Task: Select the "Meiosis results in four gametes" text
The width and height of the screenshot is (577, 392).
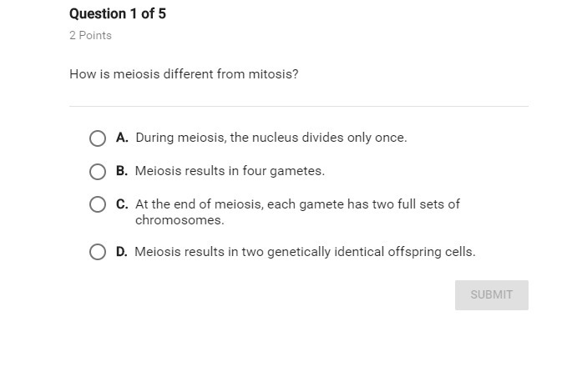Action: (x=229, y=171)
